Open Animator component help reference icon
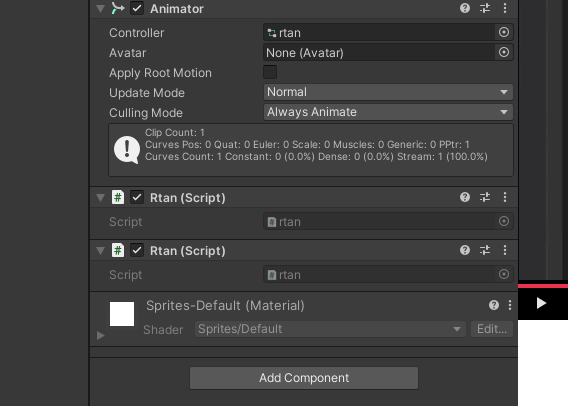 465,8
